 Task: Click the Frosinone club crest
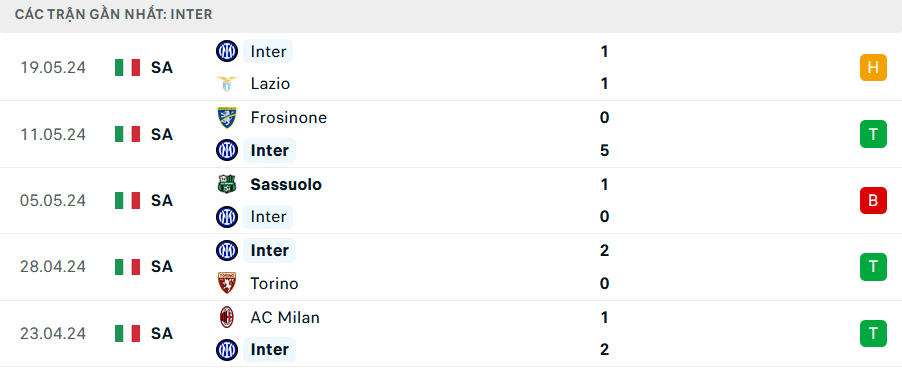(227, 118)
